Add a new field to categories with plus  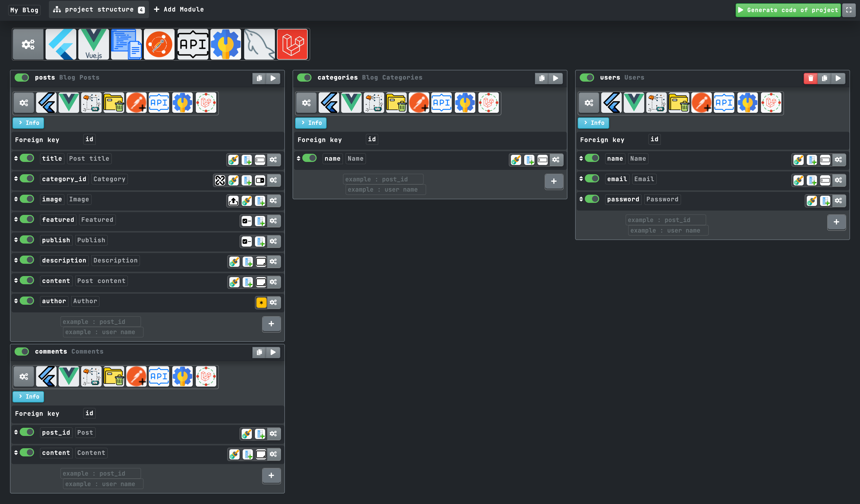(554, 181)
